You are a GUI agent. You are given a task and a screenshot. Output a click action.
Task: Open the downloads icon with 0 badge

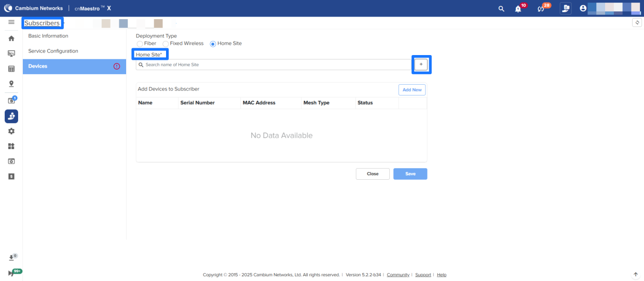(x=11, y=258)
